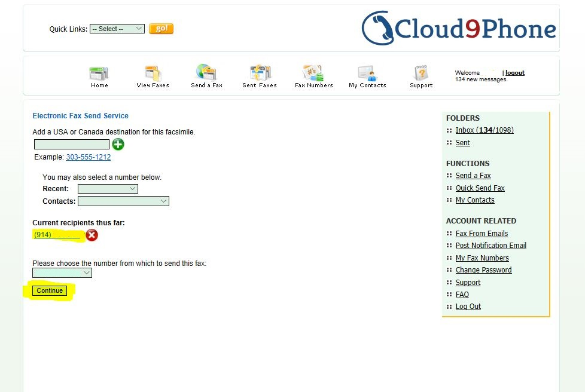The image size is (585, 392).
Task: Remove the (914) recipient with the red X
Action: (92, 235)
